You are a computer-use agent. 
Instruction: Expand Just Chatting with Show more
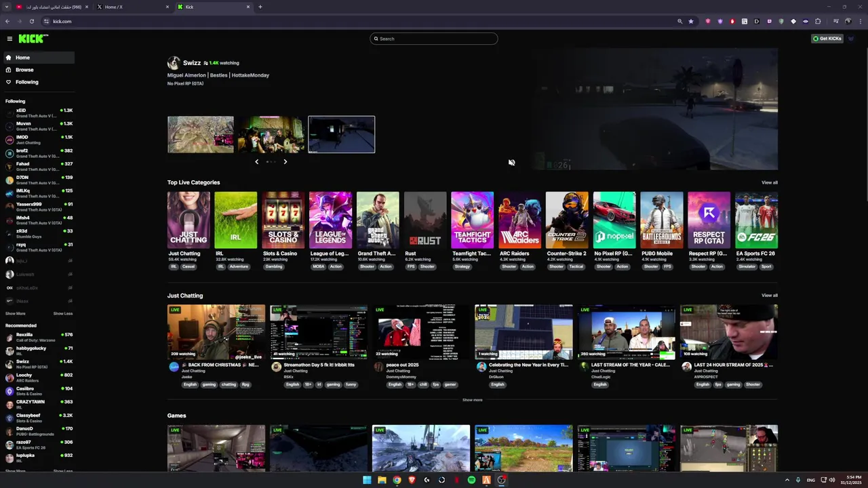(x=473, y=400)
